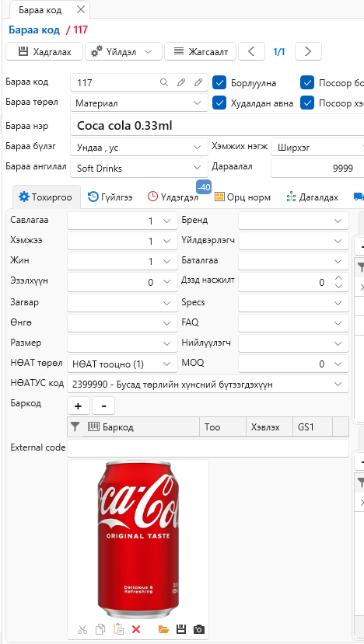Click the External code input field
The width and height of the screenshot is (364, 644).
pos(208,447)
